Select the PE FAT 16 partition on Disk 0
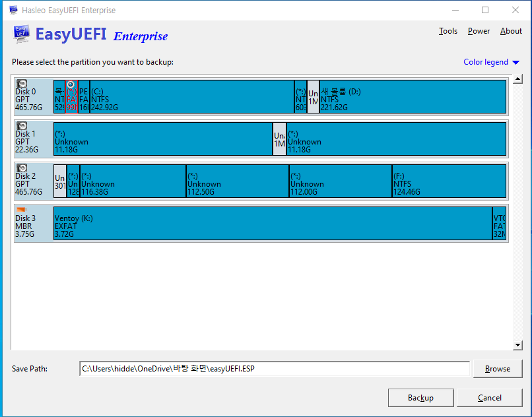Screen dimensions: 532x417 click(84, 97)
